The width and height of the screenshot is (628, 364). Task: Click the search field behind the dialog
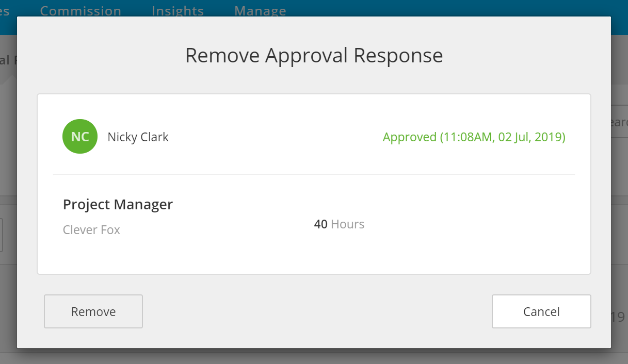619,122
